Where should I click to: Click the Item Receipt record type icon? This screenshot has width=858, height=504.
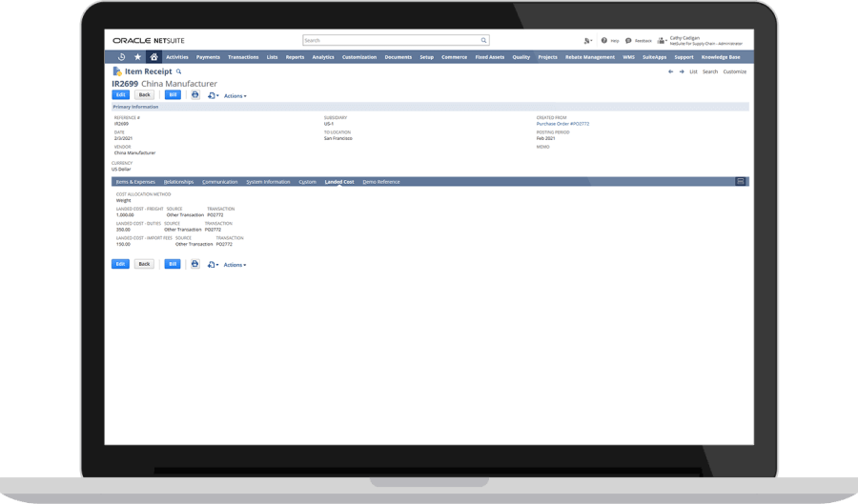point(116,71)
